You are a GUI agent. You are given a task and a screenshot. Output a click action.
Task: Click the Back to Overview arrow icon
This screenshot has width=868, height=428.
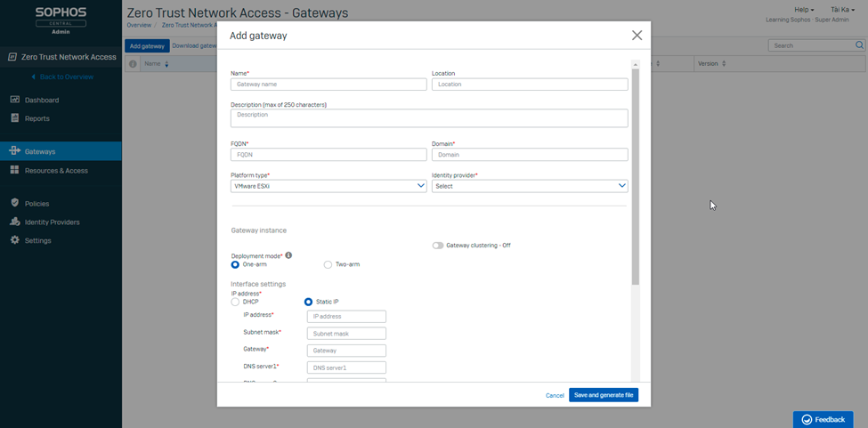point(33,77)
